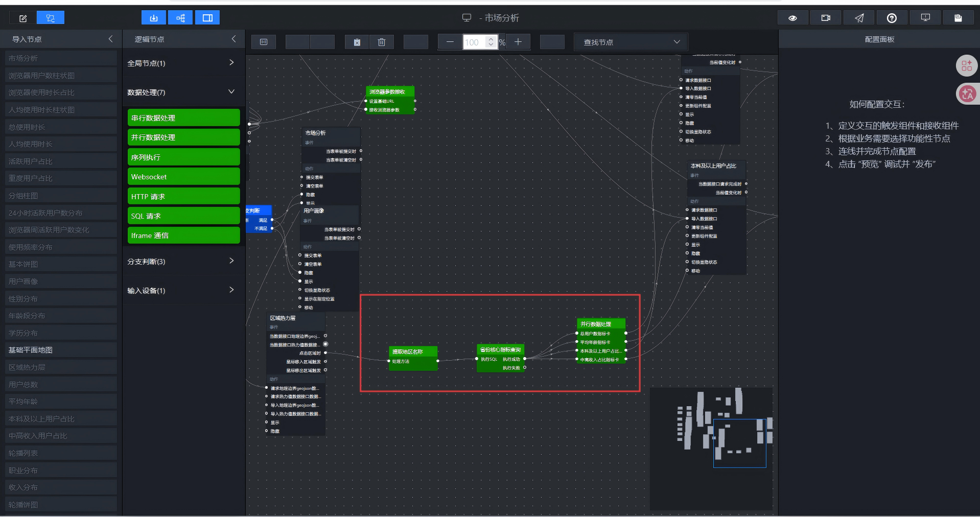
Task: Expand the 分支判断(3) group
Action: tap(183, 261)
